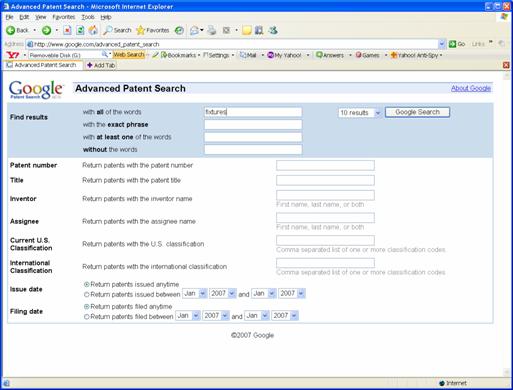Click the Patent number input field
Screen dimensions: 513x390
(x=325, y=165)
